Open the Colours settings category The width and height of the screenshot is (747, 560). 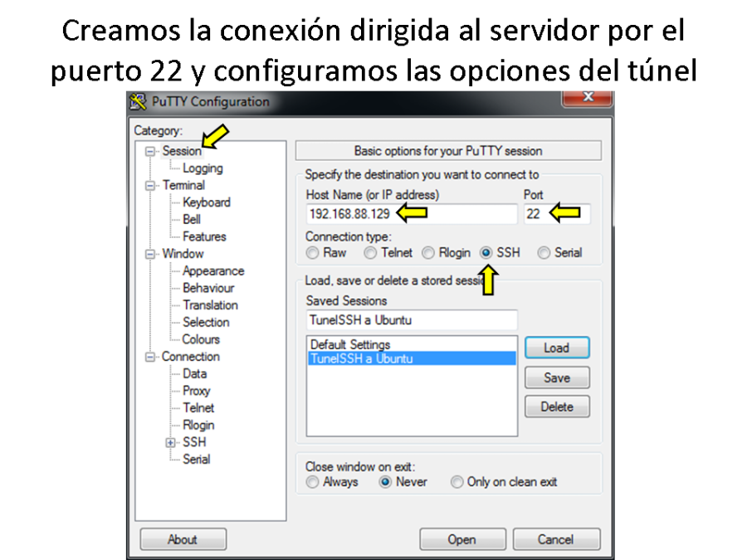click(x=201, y=339)
